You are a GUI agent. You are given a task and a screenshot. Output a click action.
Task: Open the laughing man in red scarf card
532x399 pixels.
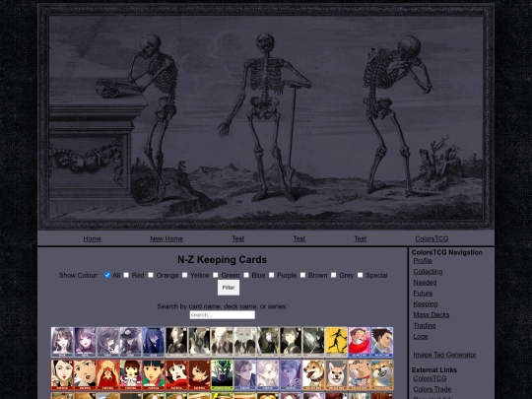coord(359,342)
